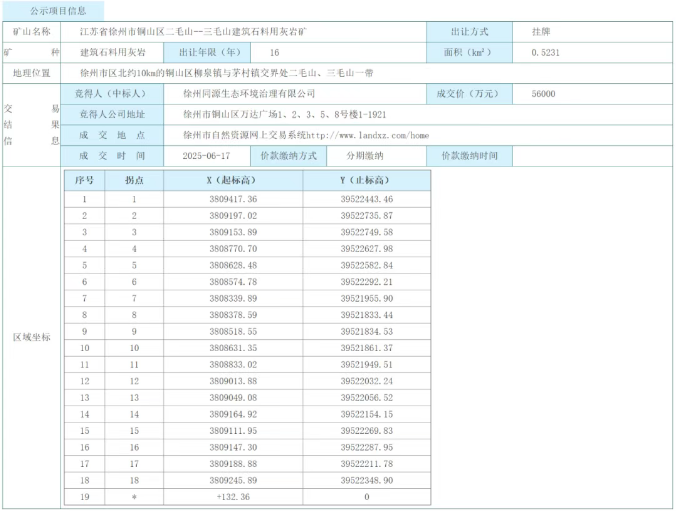The width and height of the screenshot is (676, 511).
Task: Click the Y (止标高) column header
Action: coord(366,180)
